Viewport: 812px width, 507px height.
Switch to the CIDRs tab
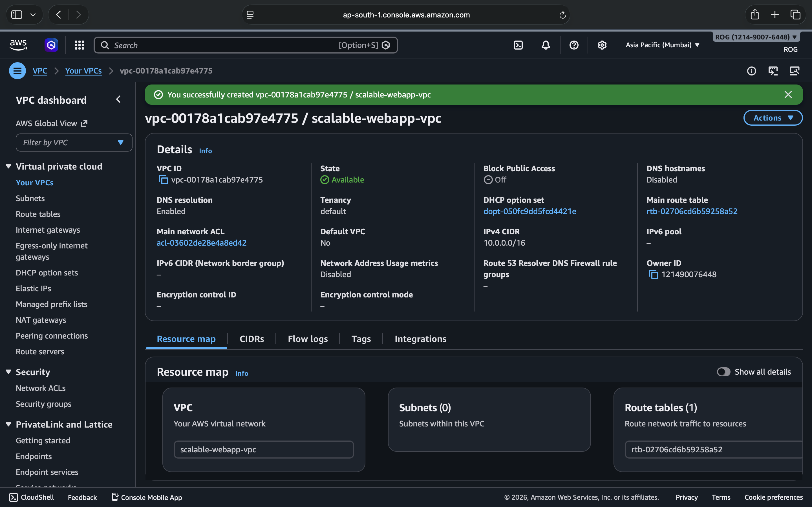[x=252, y=339]
